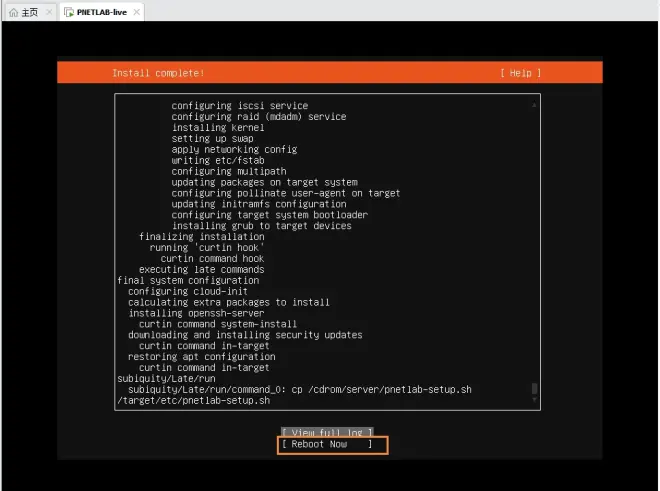
Task: Click the 'apply networking config' log line
Action: (x=234, y=149)
